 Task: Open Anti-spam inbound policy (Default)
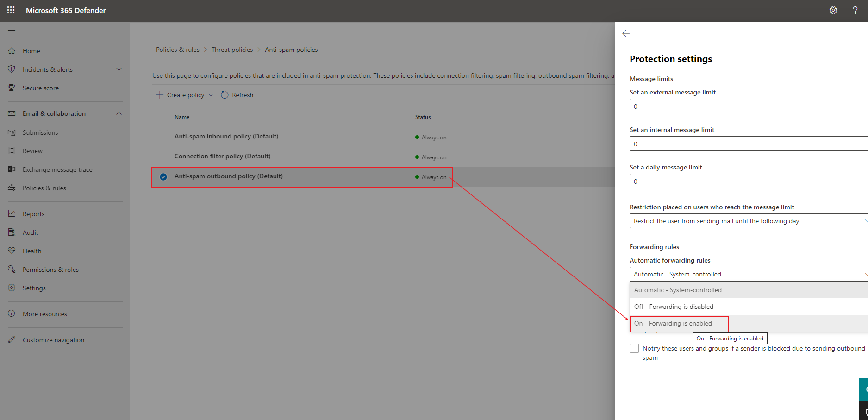coord(226,136)
